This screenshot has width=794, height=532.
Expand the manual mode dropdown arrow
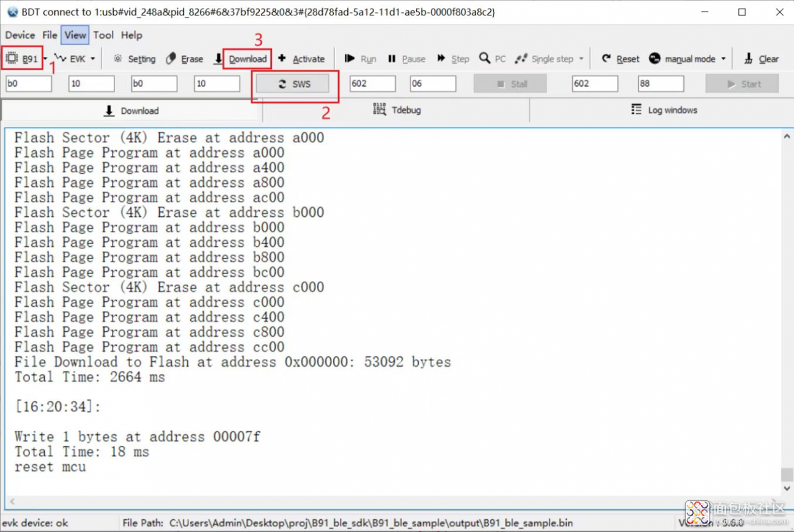point(724,59)
